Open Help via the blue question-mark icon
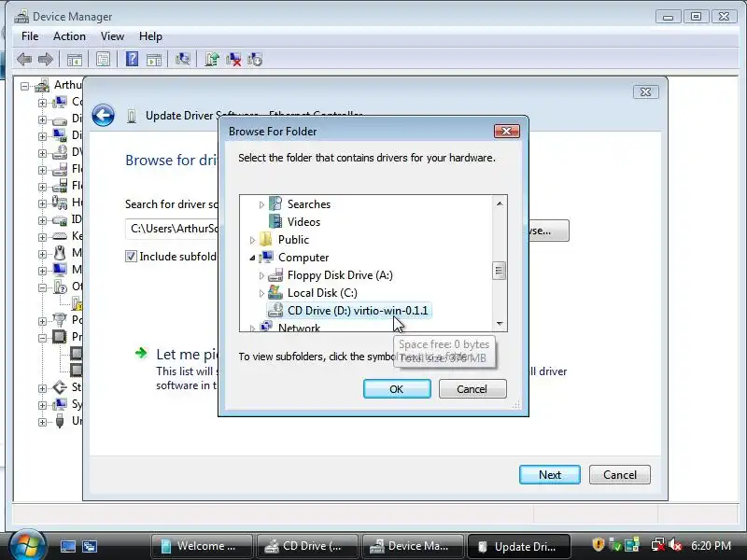 click(132, 59)
